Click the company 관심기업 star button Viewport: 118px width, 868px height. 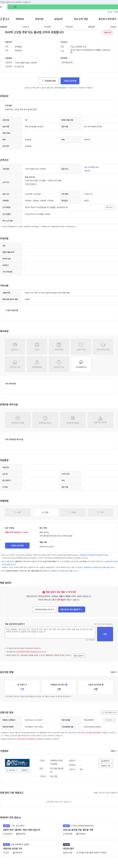pos(11,770)
